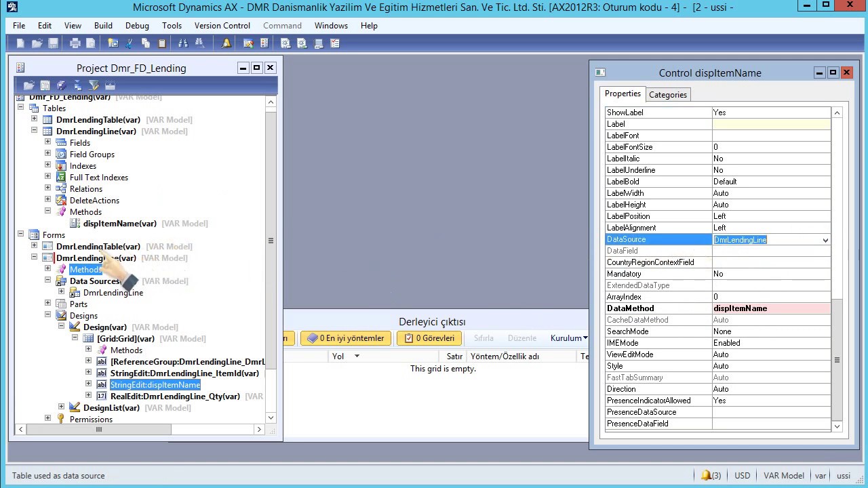
Task: Click the ussi entry in status bar
Action: tap(843, 476)
